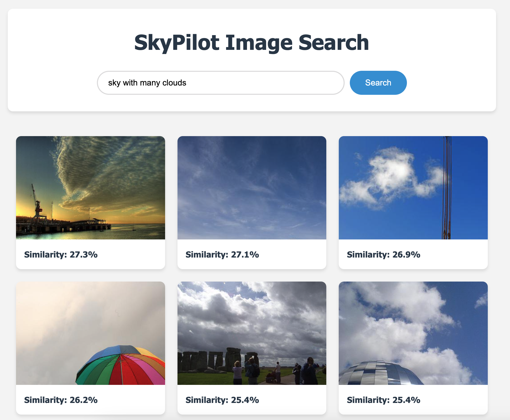
Task: Select the Similarity 26.9% text
Action: [384, 255]
